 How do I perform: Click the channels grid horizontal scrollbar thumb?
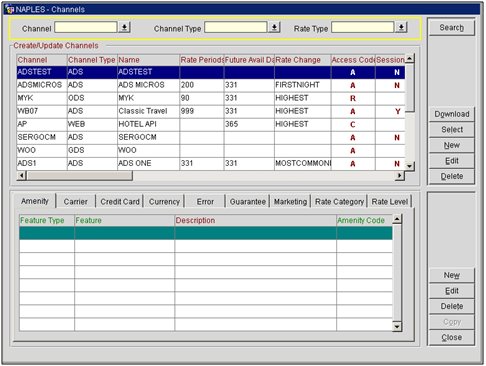coord(80,175)
